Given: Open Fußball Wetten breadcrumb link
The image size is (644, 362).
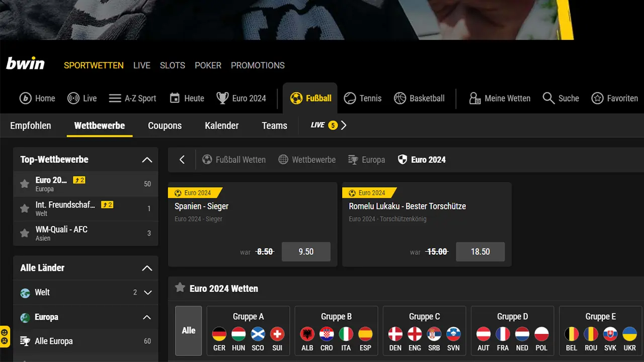Looking at the screenshot, I should tap(233, 160).
